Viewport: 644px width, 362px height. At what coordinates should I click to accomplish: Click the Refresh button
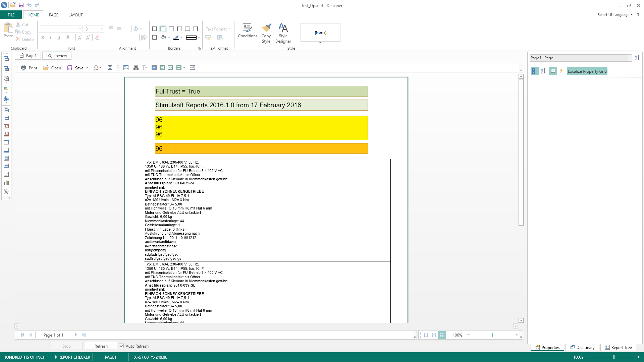coord(101,346)
